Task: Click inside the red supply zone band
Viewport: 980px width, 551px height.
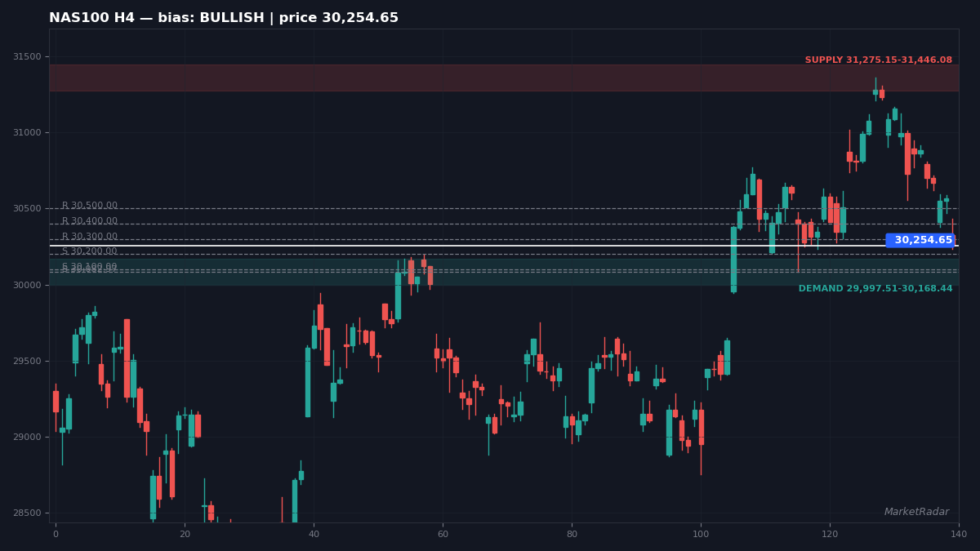Action: point(504,78)
